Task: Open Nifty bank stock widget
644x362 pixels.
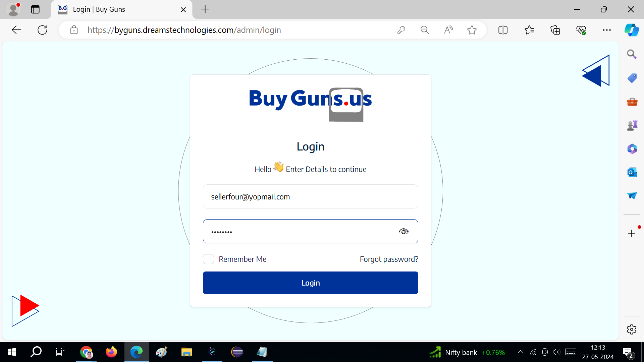Action: [467, 352]
